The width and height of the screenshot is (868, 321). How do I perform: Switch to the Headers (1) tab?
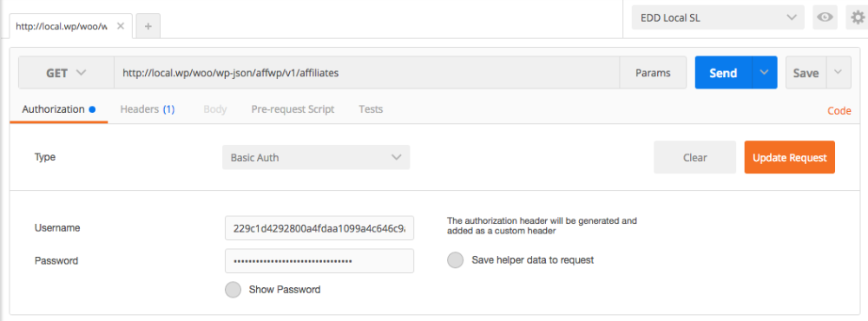148,109
